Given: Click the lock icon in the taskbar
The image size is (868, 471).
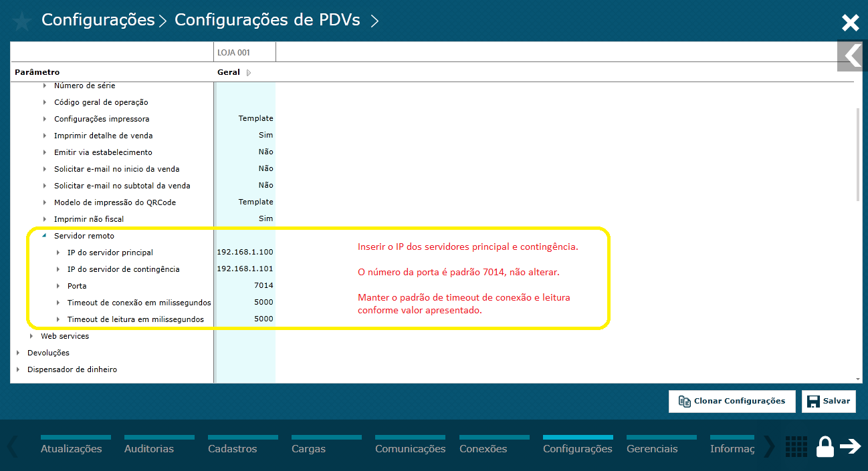Looking at the screenshot, I should click(x=825, y=446).
